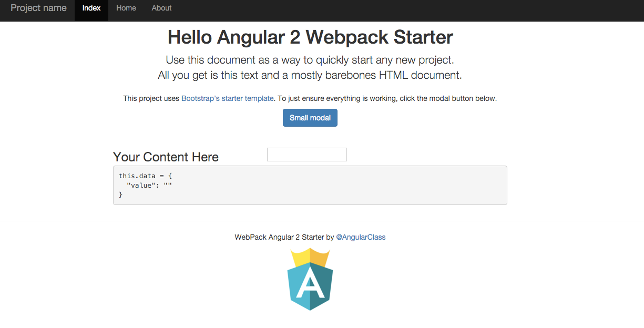Open the Home navigation item
Viewport: 644px width, 328px height.
coord(126,8)
